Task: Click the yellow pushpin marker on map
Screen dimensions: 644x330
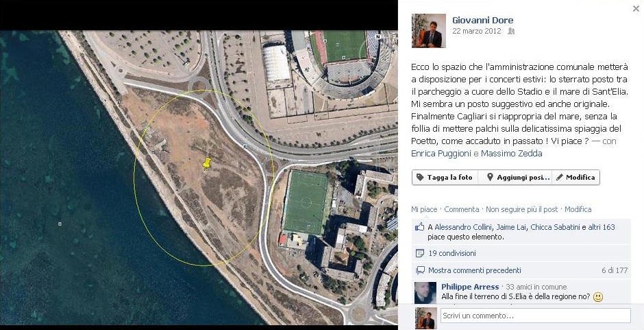Action: click(x=207, y=163)
